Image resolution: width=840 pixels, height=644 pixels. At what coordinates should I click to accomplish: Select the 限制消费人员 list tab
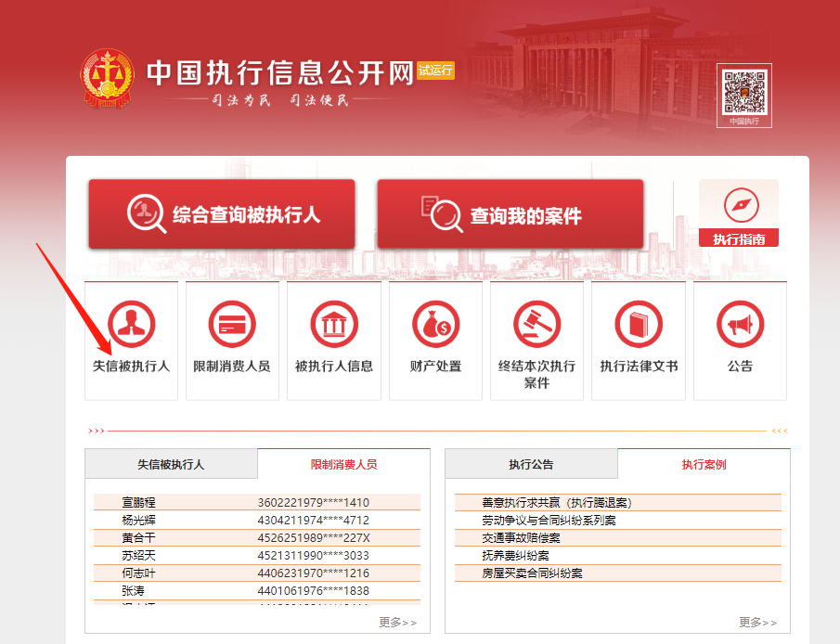[x=343, y=464]
